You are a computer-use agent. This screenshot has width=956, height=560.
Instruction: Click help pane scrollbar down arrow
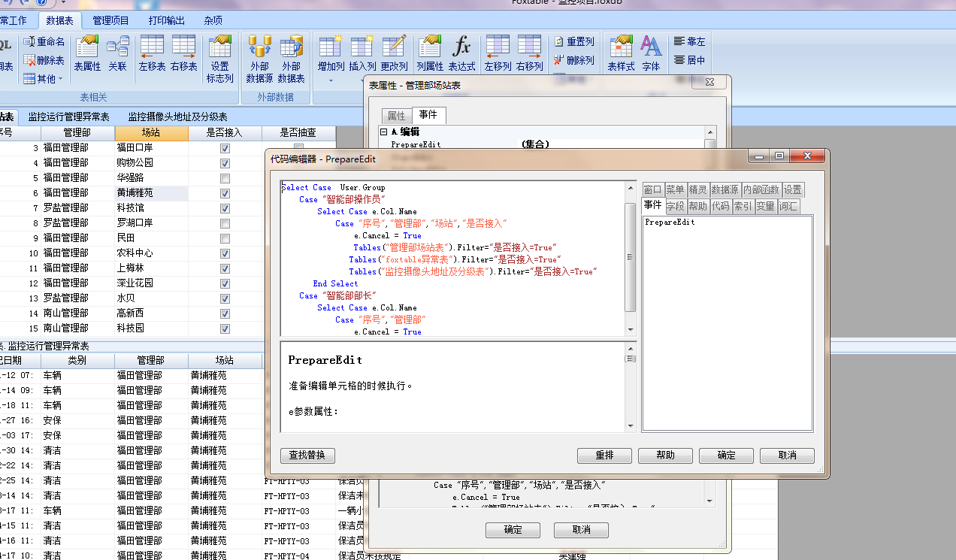(631, 427)
